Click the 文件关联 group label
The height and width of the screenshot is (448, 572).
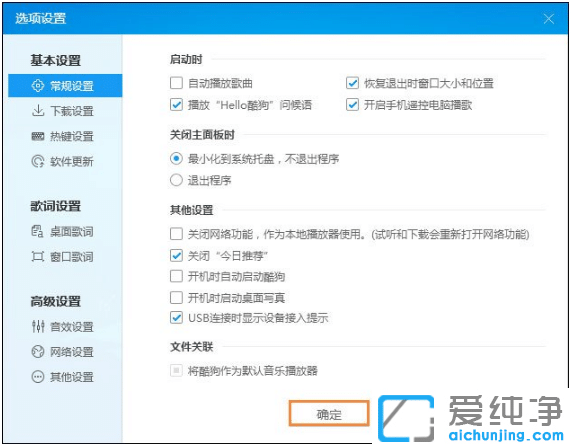tap(192, 347)
